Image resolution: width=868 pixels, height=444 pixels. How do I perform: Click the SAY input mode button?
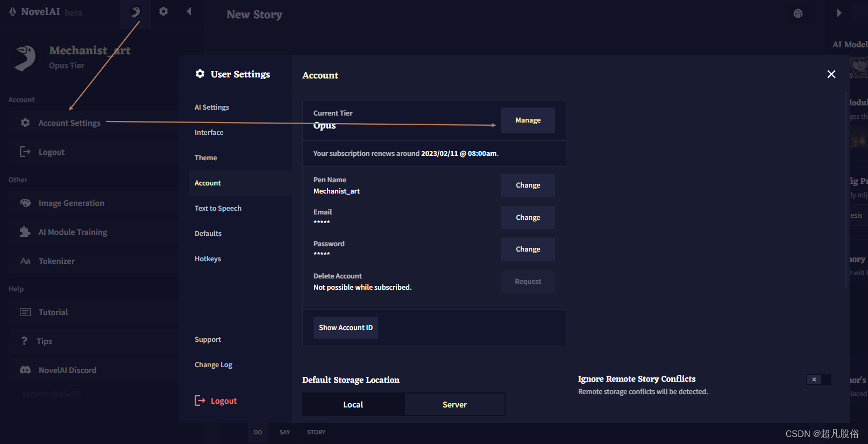pos(285,433)
